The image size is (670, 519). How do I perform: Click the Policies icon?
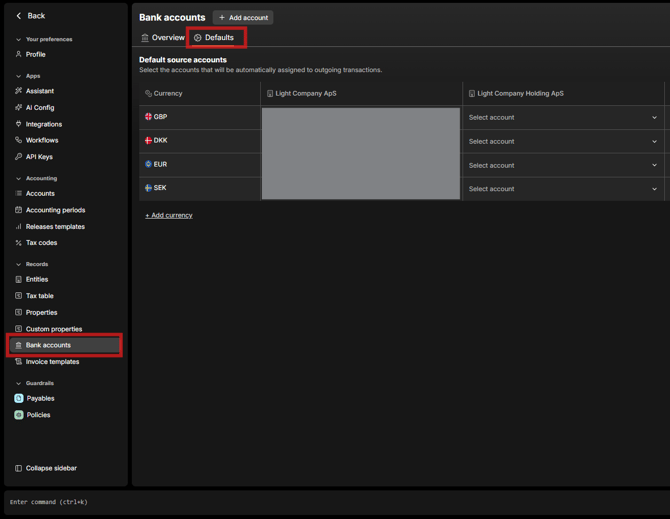click(x=19, y=415)
